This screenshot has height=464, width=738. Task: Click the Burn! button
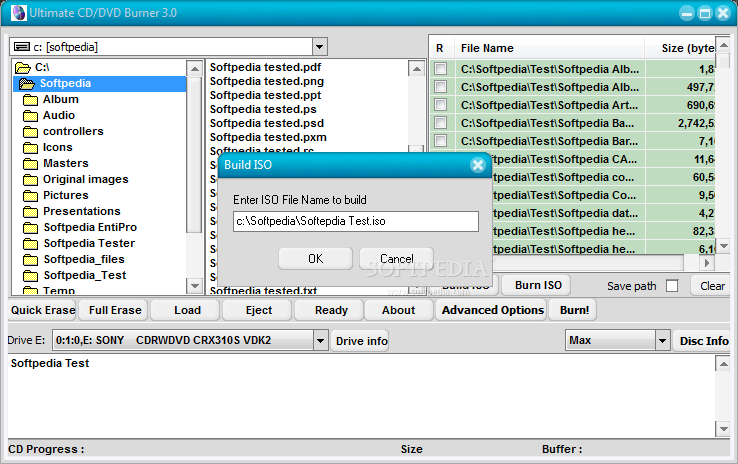[x=574, y=310]
